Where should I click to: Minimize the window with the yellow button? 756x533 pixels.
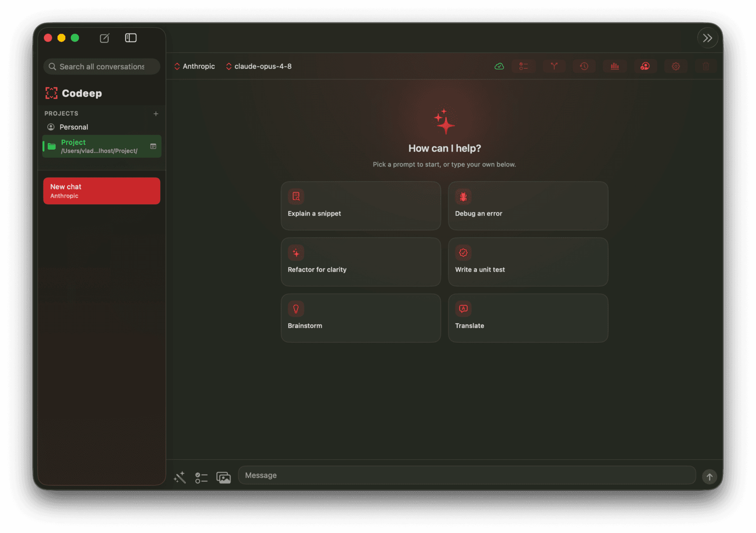pyautogui.click(x=61, y=38)
